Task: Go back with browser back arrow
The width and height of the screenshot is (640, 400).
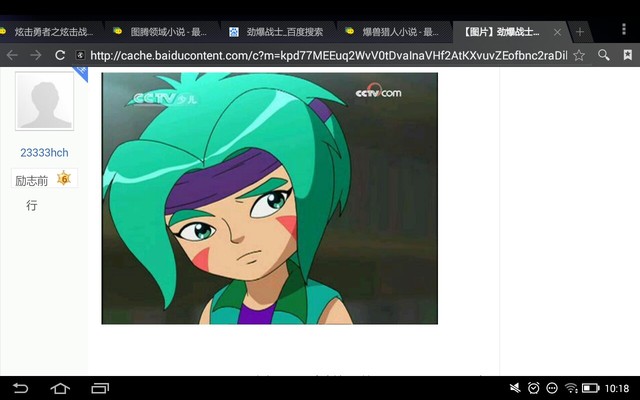Action: [12, 55]
